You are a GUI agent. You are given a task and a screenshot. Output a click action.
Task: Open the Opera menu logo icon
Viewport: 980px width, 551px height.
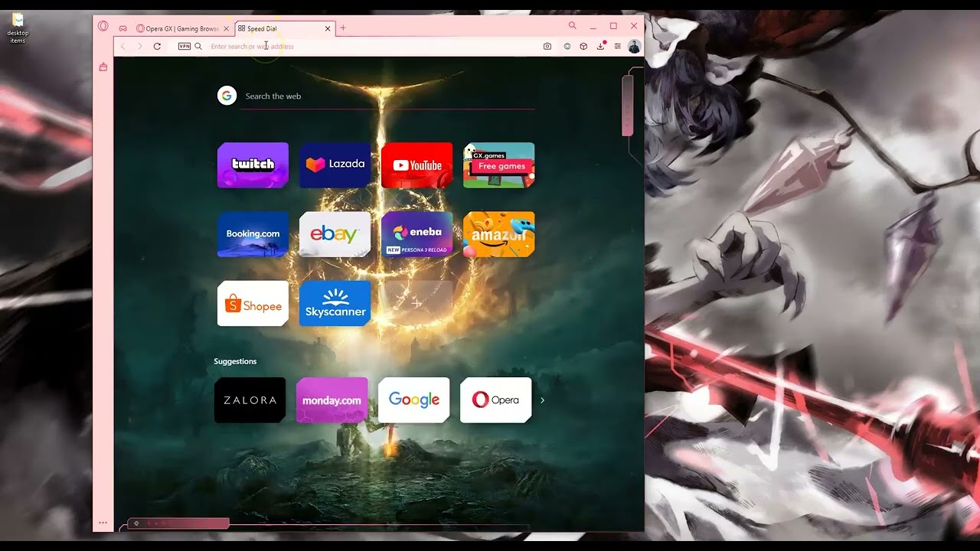(103, 26)
